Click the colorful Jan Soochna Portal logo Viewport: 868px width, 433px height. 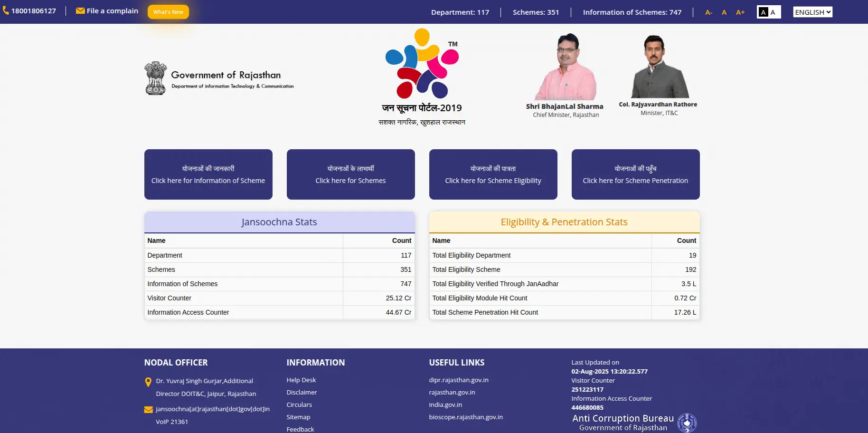[x=422, y=64]
